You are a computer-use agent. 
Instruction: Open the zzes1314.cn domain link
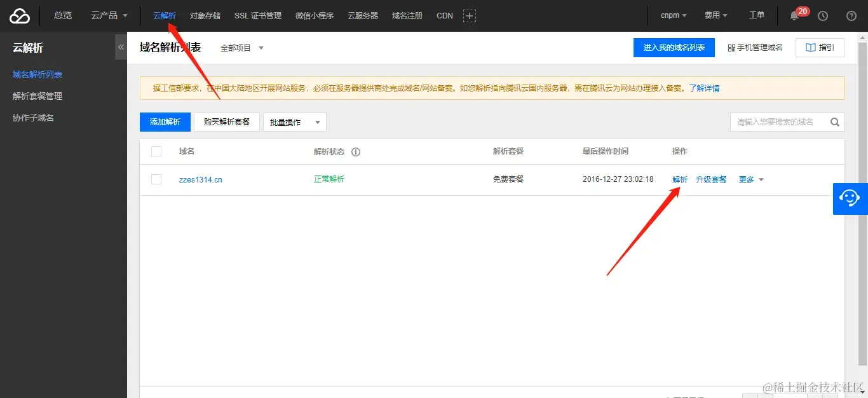[x=201, y=180]
